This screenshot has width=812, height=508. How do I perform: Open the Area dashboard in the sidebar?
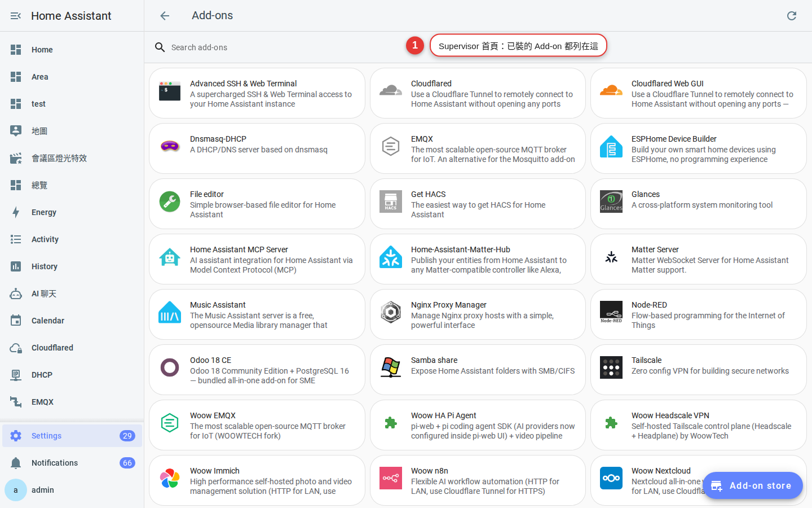(x=72, y=77)
